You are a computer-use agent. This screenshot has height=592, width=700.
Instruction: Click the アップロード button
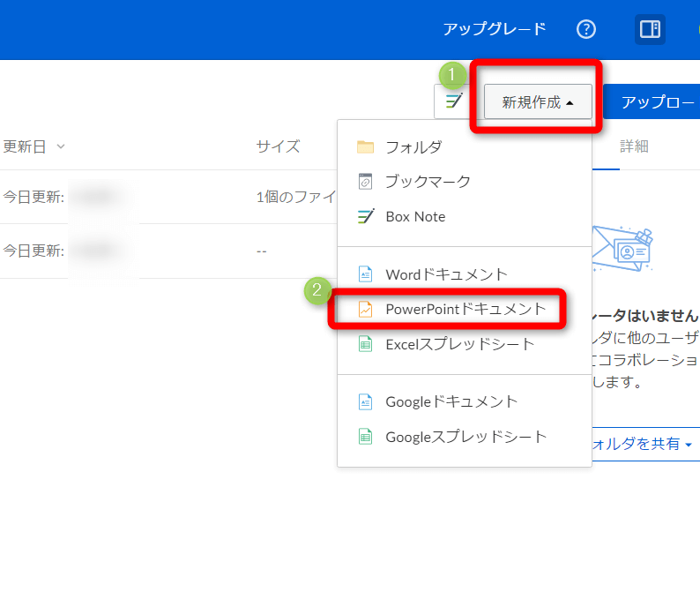pyautogui.click(x=657, y=102)
